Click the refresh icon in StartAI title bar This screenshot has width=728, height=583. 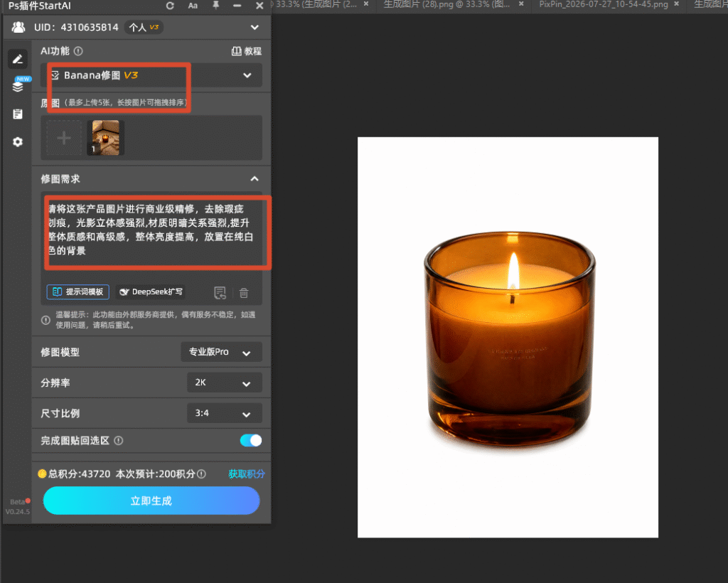click(x=170, y=6)
